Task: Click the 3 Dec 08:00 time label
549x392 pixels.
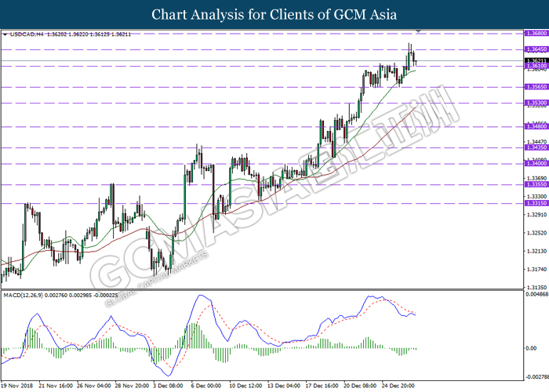Action: click(168, 386)
